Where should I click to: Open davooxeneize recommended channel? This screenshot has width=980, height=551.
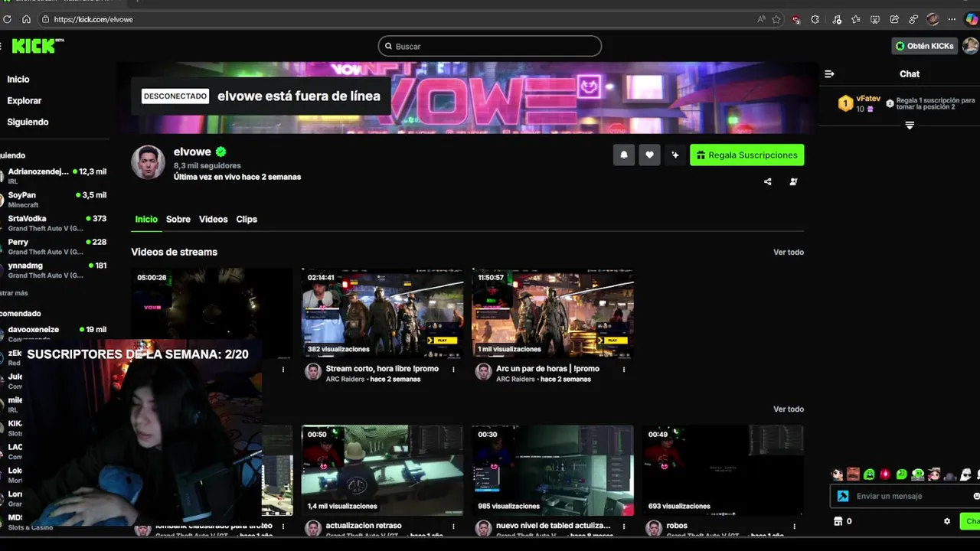(x=54, y=333)
